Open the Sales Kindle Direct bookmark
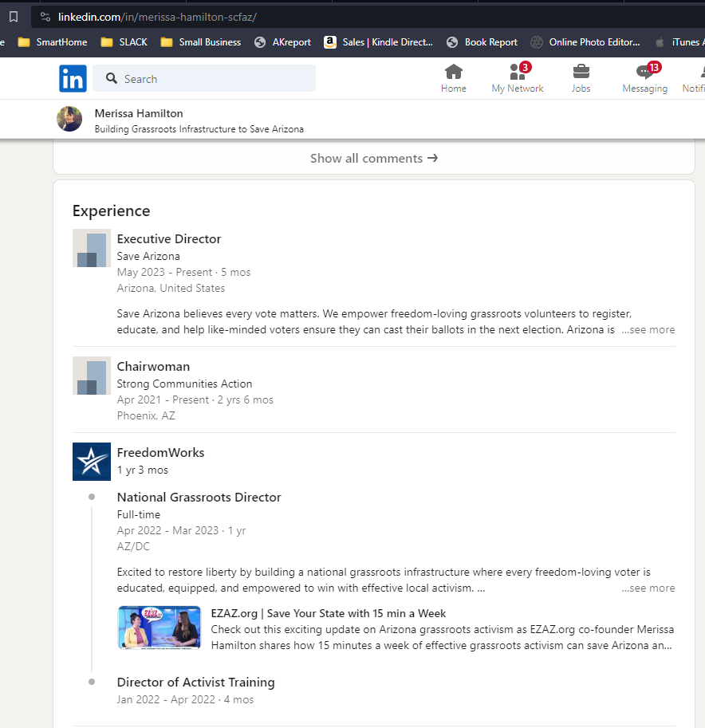The width and height of the screenshot is (705, 728). tap(379, 42)
